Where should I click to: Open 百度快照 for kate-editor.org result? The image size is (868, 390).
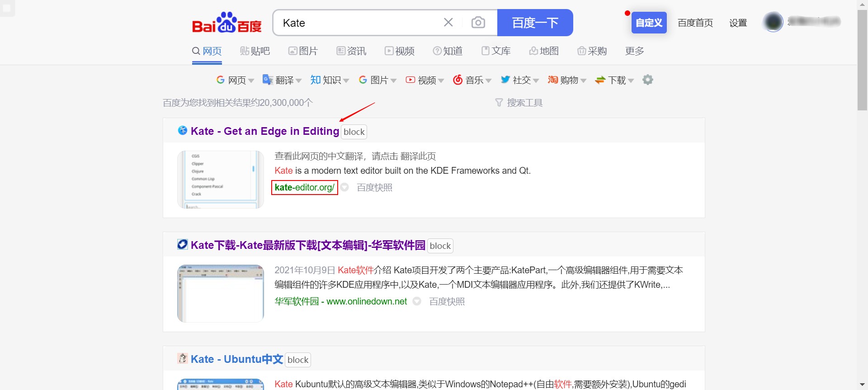click(375, 187)
